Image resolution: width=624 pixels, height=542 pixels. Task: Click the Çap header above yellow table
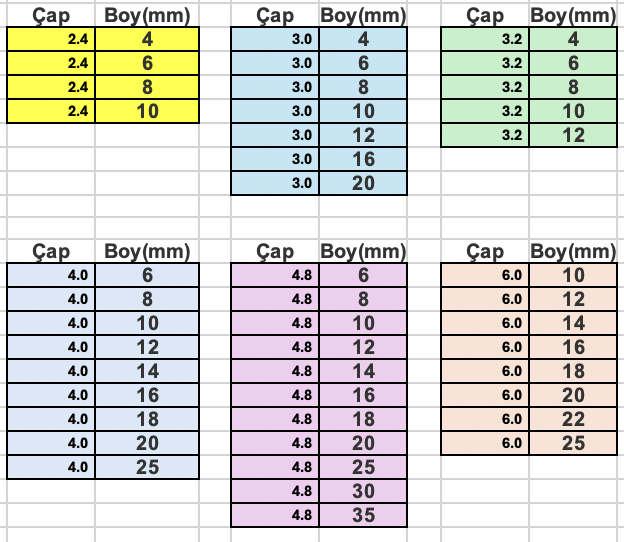(x=51, y=16)
